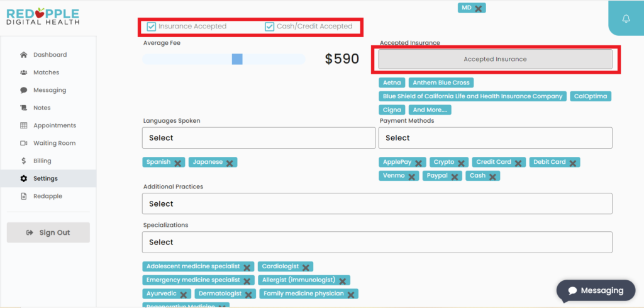Click the $590 fee value
The width and height of the screenshot is (644, 308).
341,59
